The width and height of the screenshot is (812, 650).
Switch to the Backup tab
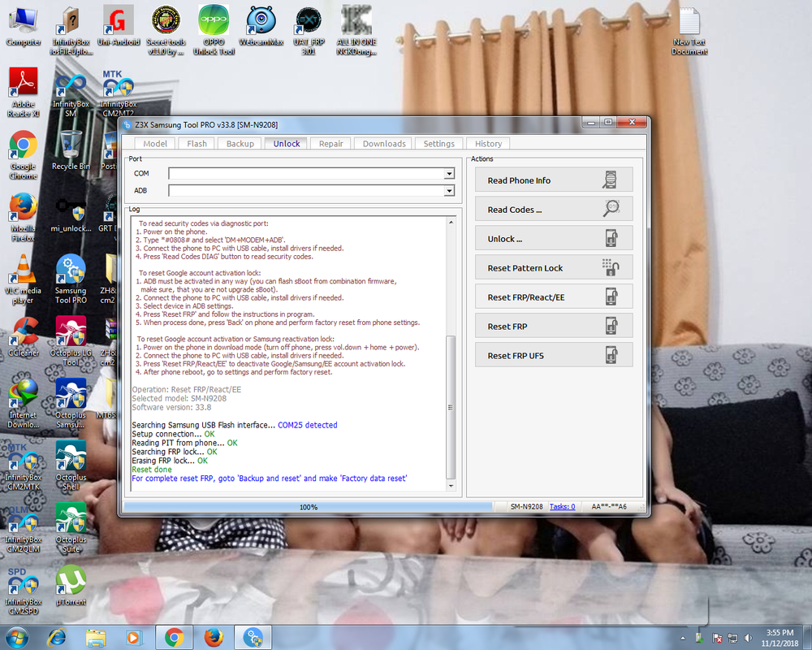240,144
